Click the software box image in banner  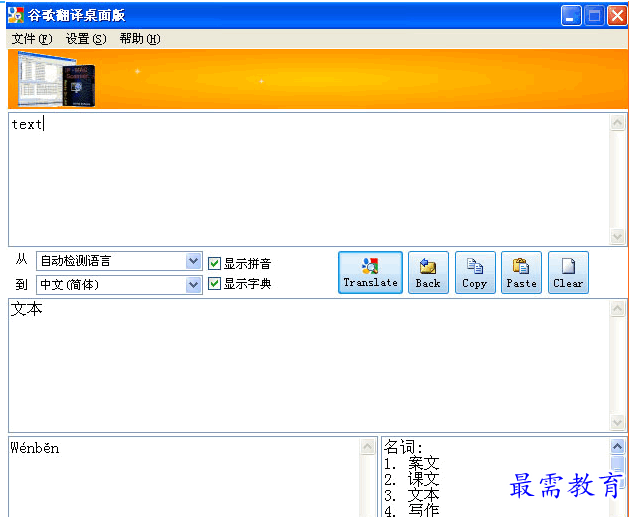(x=57, y=79)
